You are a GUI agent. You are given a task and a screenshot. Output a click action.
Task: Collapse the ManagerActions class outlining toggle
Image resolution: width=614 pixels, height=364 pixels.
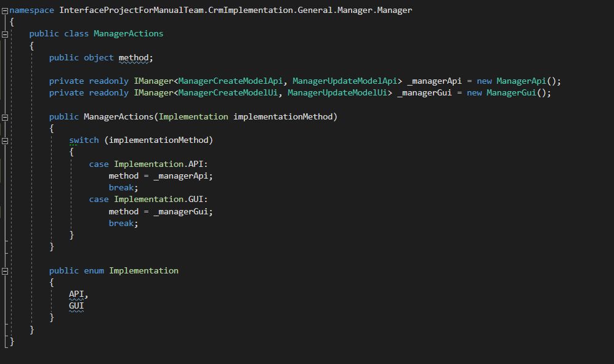[5, 34]
